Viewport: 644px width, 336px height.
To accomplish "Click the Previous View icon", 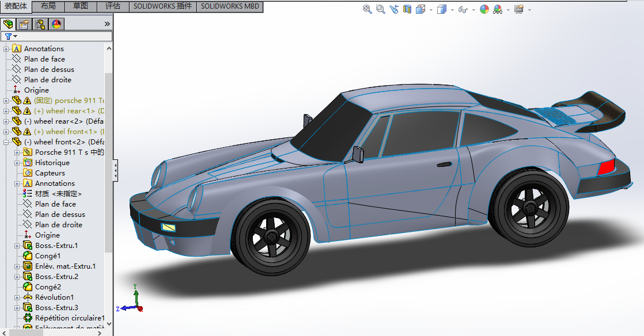I will click(394, 9).
